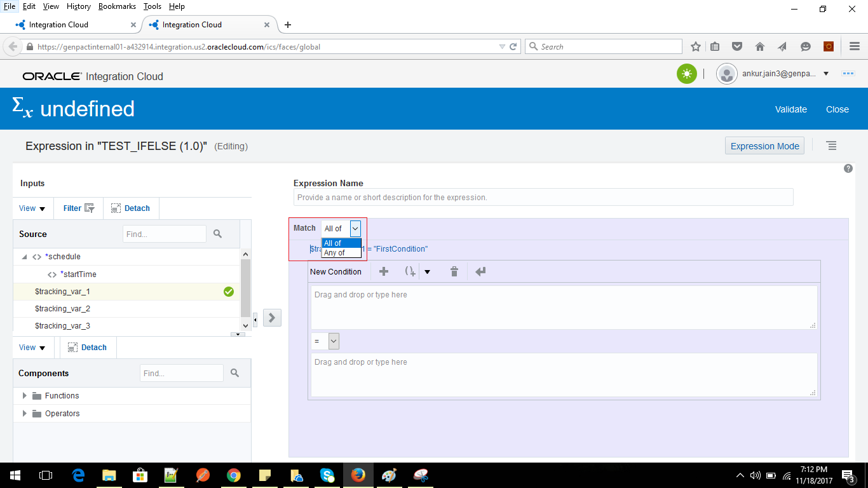This screenshot has width=868, height=488.
Task: Click the user avatar icon
Action: (726, 74)
